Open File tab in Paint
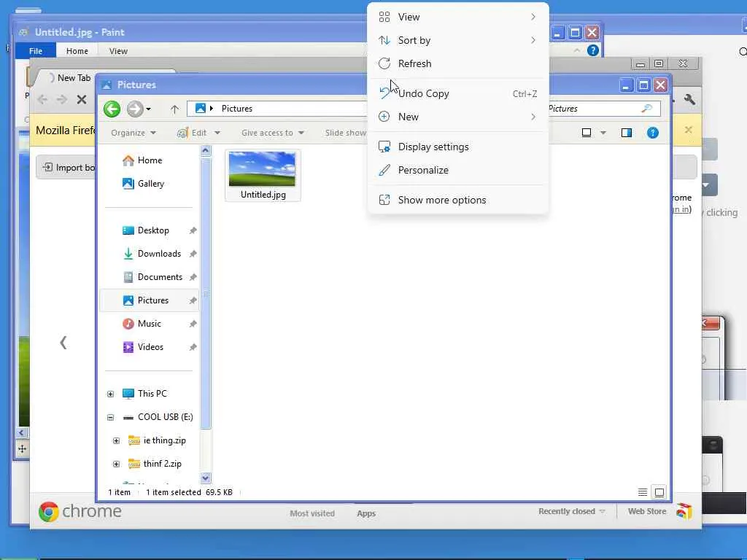 coord(36,51)
